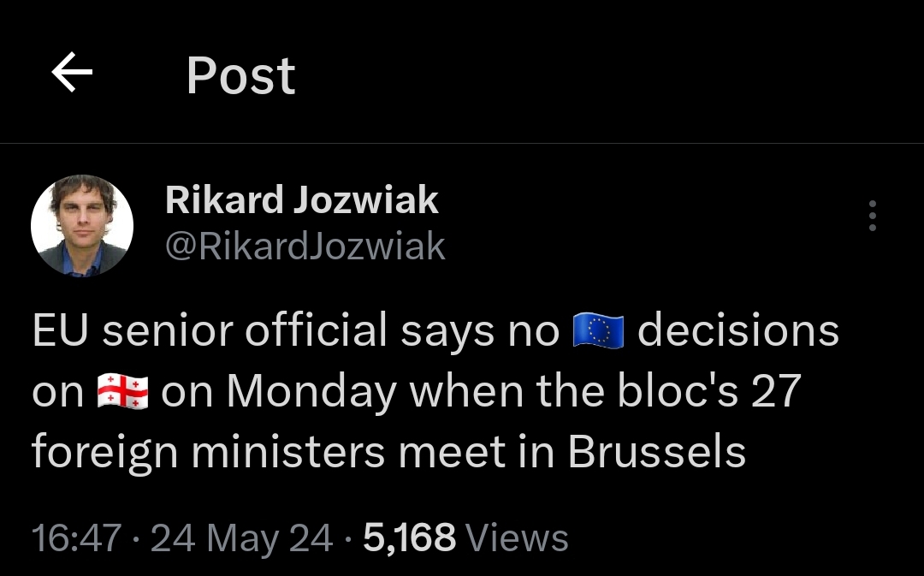This screenshot has width=924, height=576.
Task: Click the Georgian flag emoji
Action: pyautogui.click(x=123, y=392)
